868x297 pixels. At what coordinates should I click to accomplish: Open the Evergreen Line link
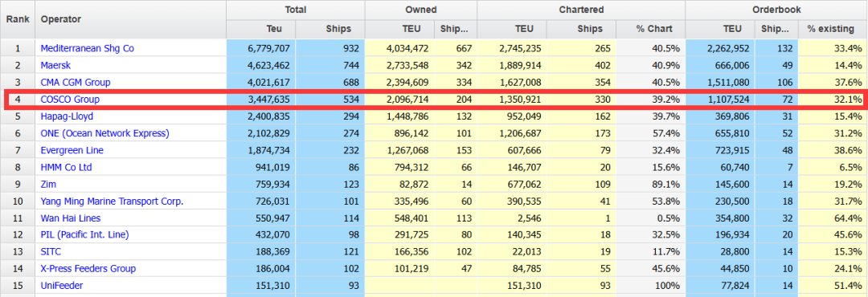pyautogui.click(x=72, y=150)
